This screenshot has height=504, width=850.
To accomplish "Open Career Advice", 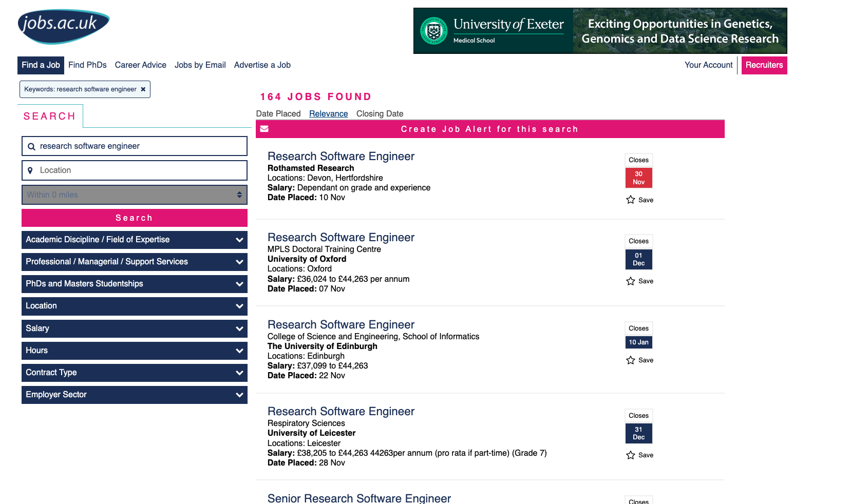I will point(141,65).
